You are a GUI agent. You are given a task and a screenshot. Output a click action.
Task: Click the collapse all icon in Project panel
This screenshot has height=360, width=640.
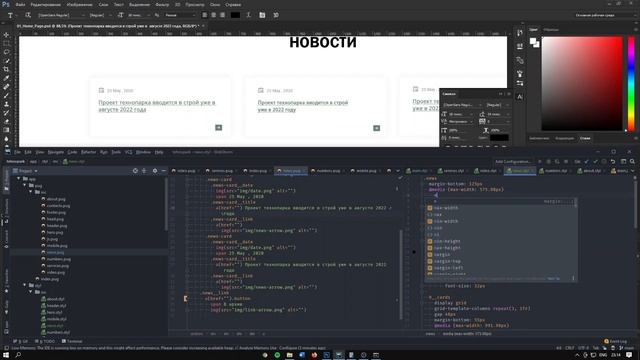click(x=144, y=171)
